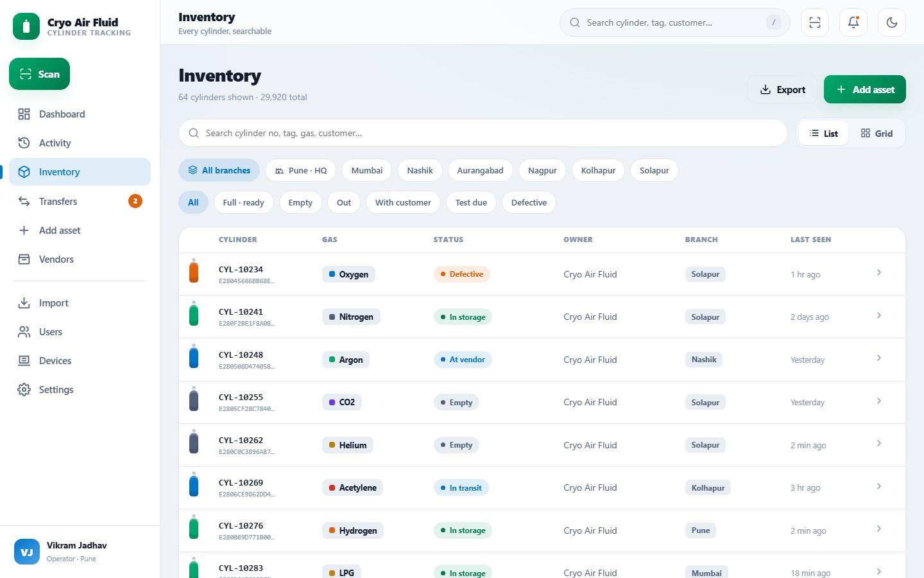Click the Settings gear icon
Screen dimensions: 924x578
point(24,390)
